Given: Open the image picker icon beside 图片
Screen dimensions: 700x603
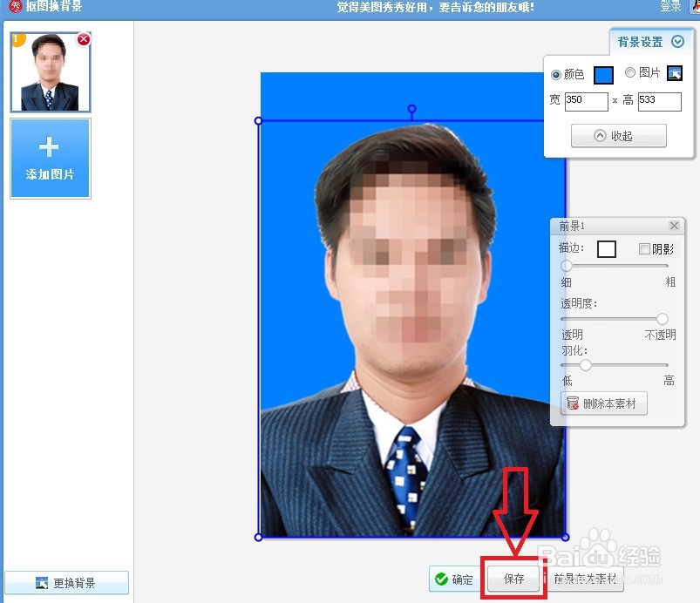Looking at the screenshot, I should click(674, 74).
